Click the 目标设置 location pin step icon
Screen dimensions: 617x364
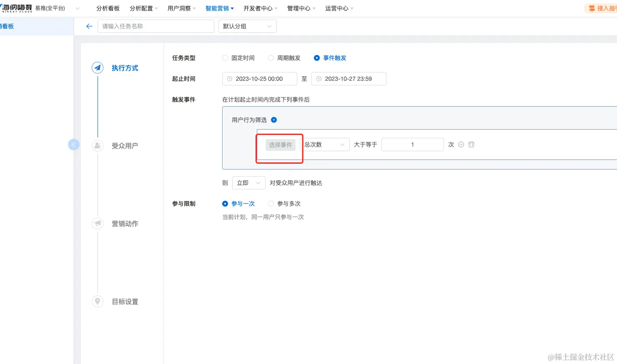pos(98,301)
